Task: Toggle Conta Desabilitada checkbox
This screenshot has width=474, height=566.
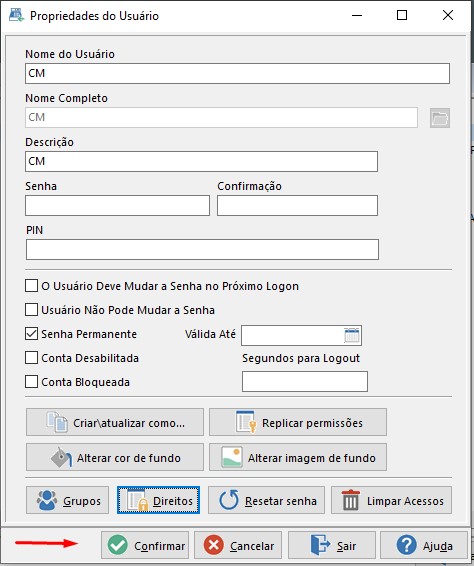Action: [x=31, y=358]
